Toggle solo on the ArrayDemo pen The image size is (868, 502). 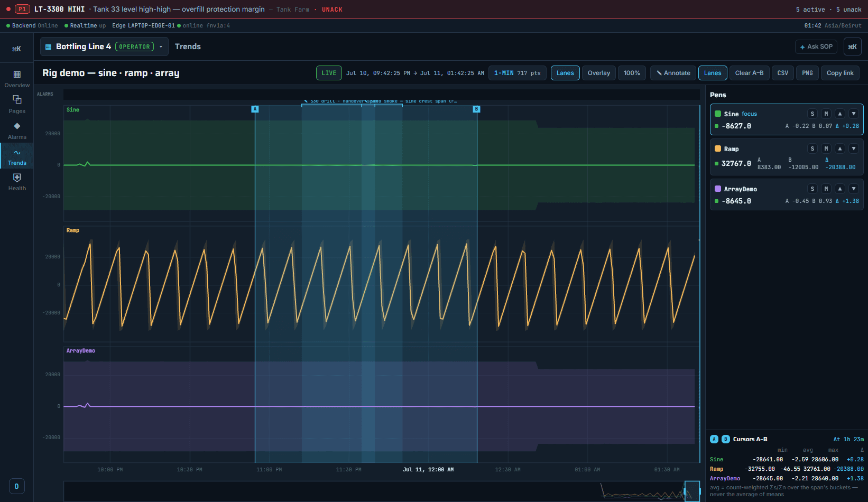click(x=812, y=189)
